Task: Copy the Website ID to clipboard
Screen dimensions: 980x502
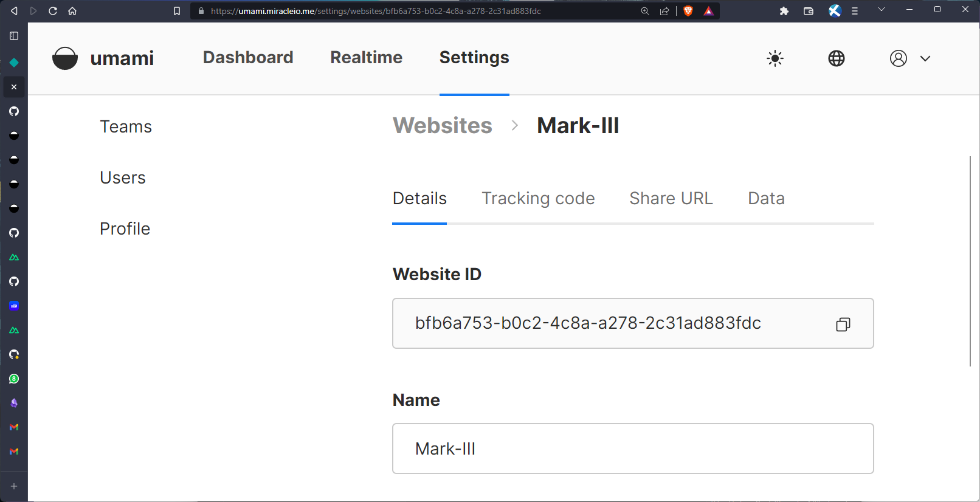Action: pyautogui.click(x=843, y=325)
